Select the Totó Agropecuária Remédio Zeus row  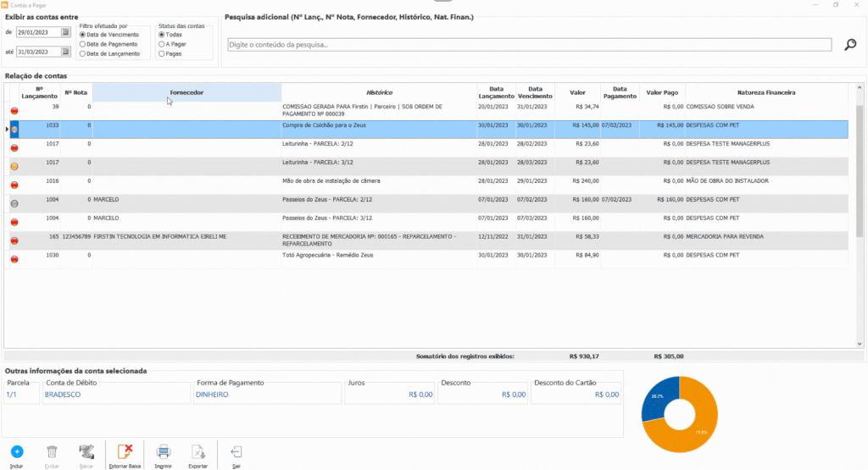coord(426,259)
